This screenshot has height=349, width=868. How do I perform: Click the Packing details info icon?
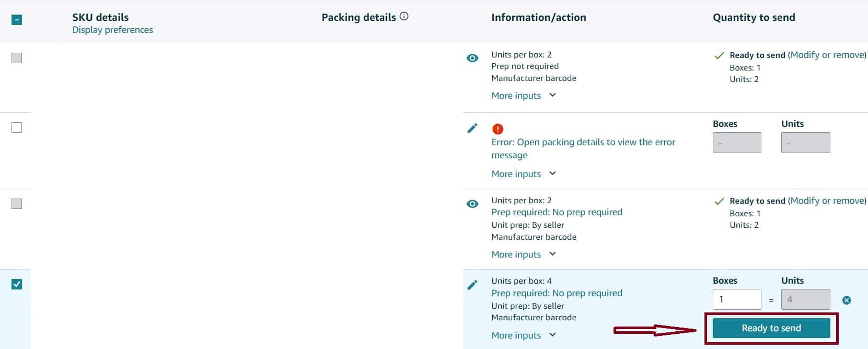[x=404, y=16]
